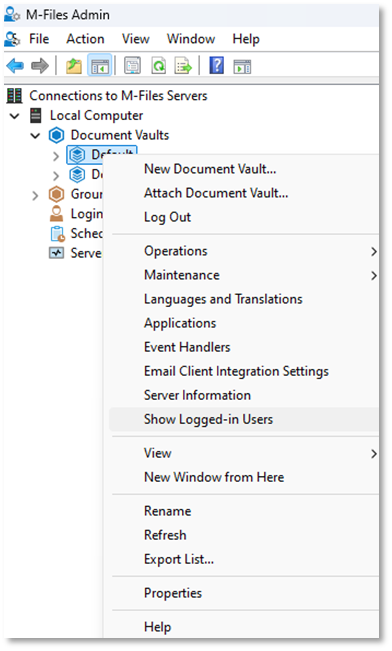
Task: Click the menu bar system icon beside File
Action: (x=12, y=39)
